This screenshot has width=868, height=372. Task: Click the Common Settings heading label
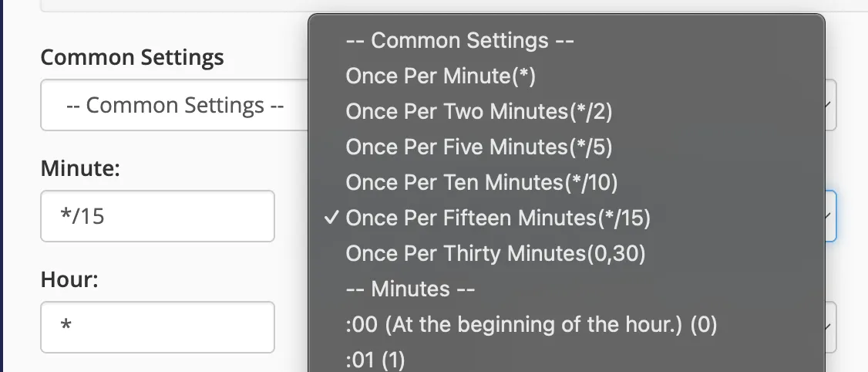(x=132, y=57)
